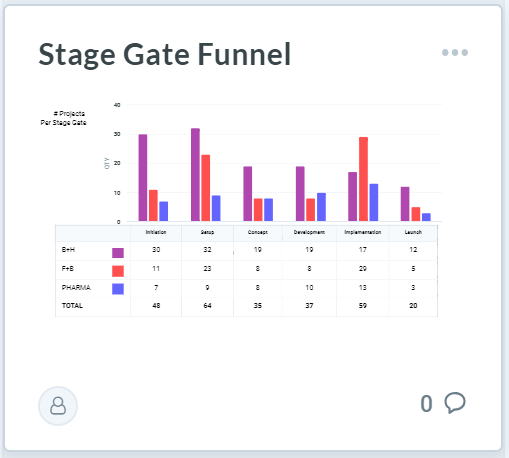
Task: Click the blue Launch bar in chart
Action: [x=426, y=217]
